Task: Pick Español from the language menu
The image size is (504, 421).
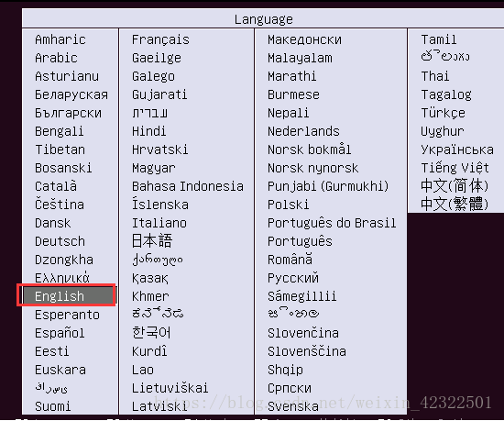Action: pos(60,333)
